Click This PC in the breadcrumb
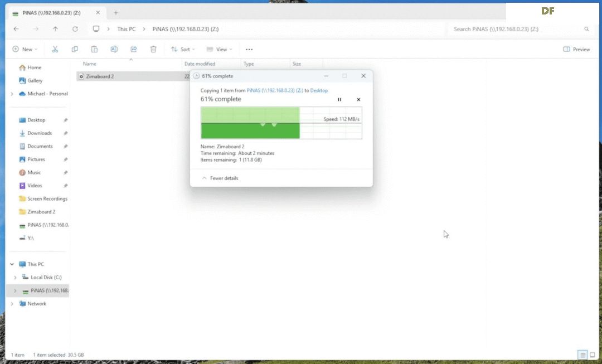This screenshot has width=602, height=364. click(127, 29)
